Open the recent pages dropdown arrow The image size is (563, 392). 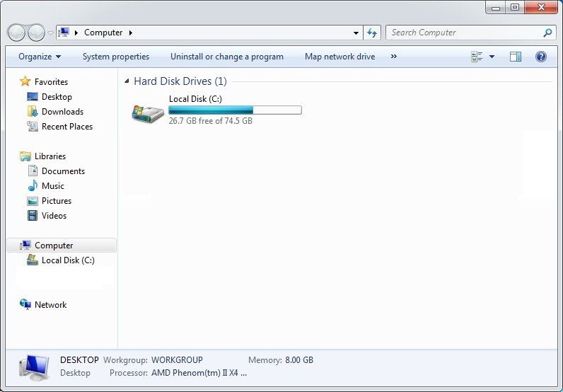click(x=51, y=33)
